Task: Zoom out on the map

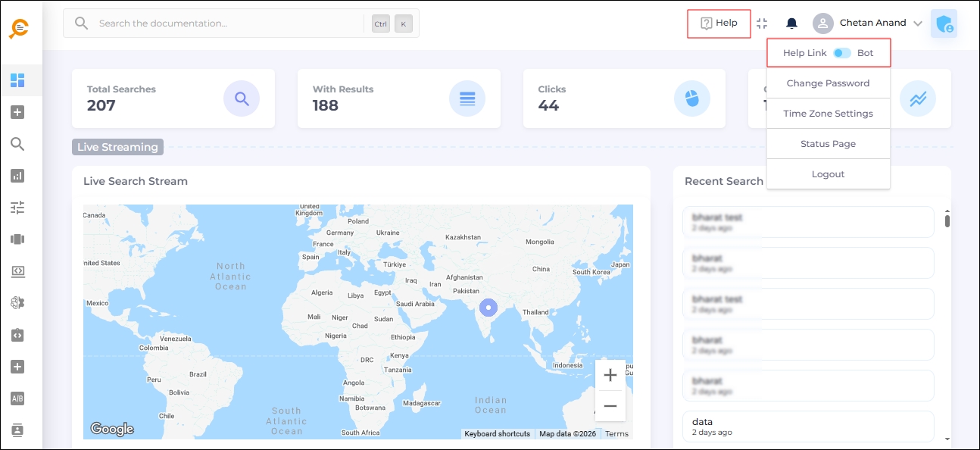Action: coord(610,406)
